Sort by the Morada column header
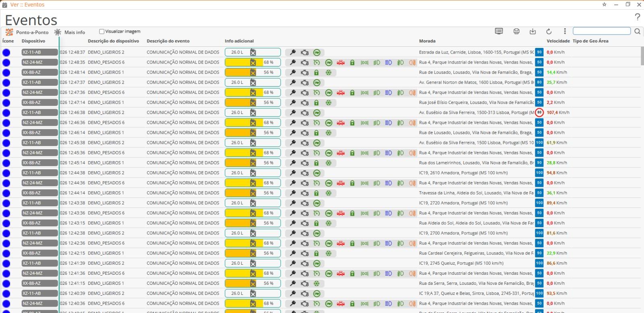 427,41
